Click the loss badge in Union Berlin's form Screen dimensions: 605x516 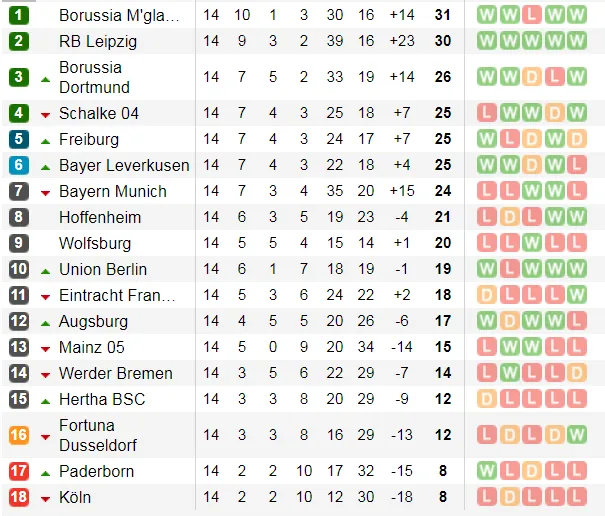(x=510, y=269)
